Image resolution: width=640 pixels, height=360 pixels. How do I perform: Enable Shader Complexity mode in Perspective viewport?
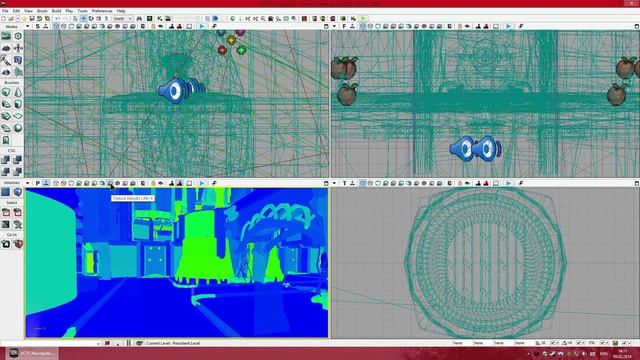click(x=118, y=183)
